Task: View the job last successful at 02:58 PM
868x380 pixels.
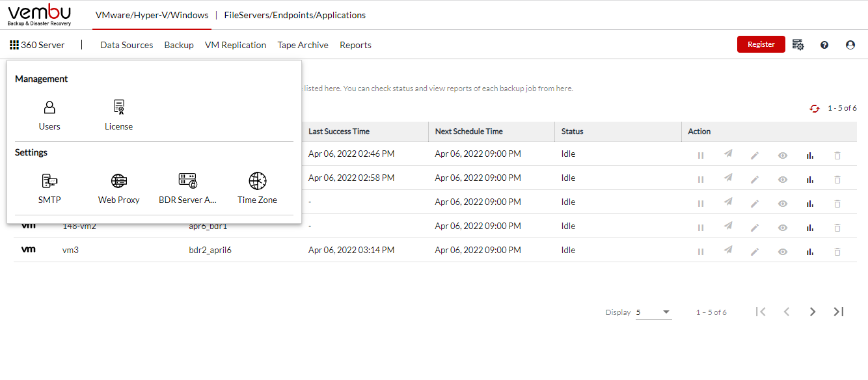Action: coord(783,179)
